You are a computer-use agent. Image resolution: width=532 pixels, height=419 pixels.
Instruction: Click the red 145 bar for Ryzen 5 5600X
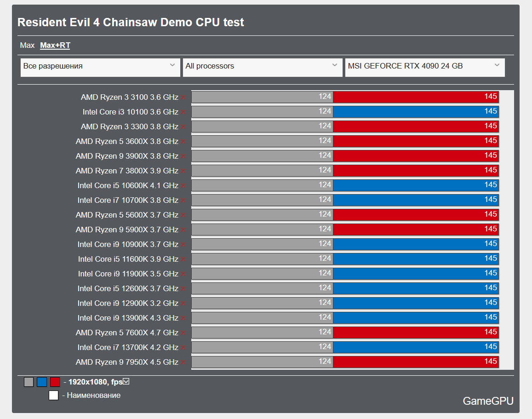(x=416, y=214)
